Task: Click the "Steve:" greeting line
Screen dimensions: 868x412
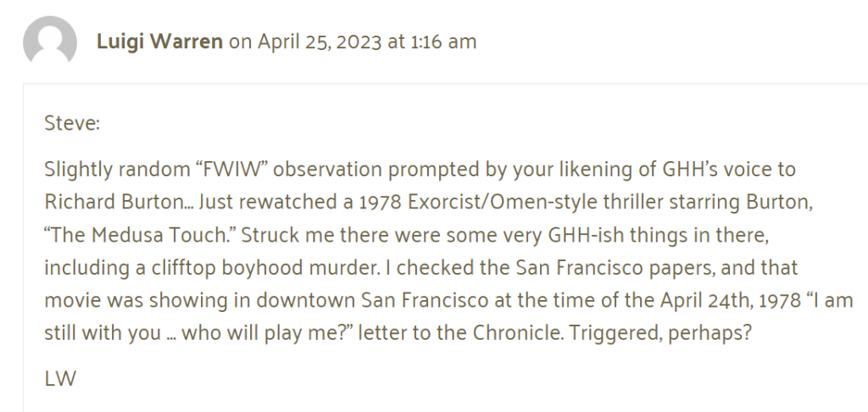Action: pyautogui.click(x=72, y=123)
